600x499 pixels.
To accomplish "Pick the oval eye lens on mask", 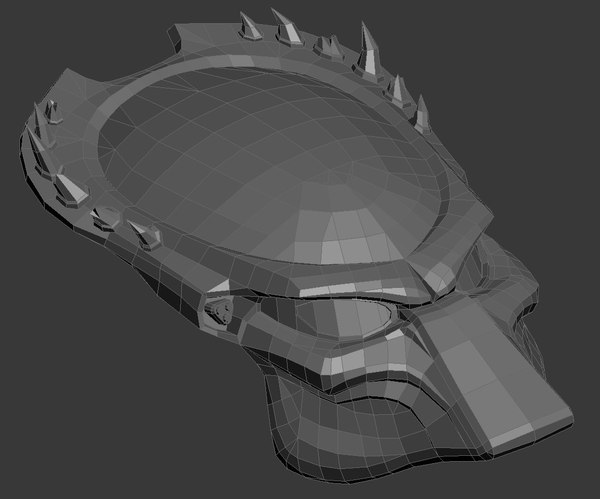I will [x=344, y=318].
